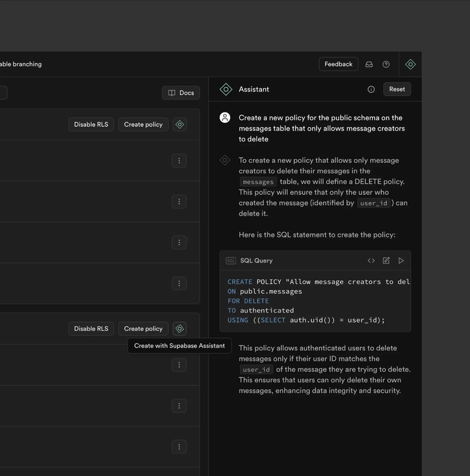Click the edit icon on the SQL Query block
The image size is (470, 476).
tap(386, 260)
